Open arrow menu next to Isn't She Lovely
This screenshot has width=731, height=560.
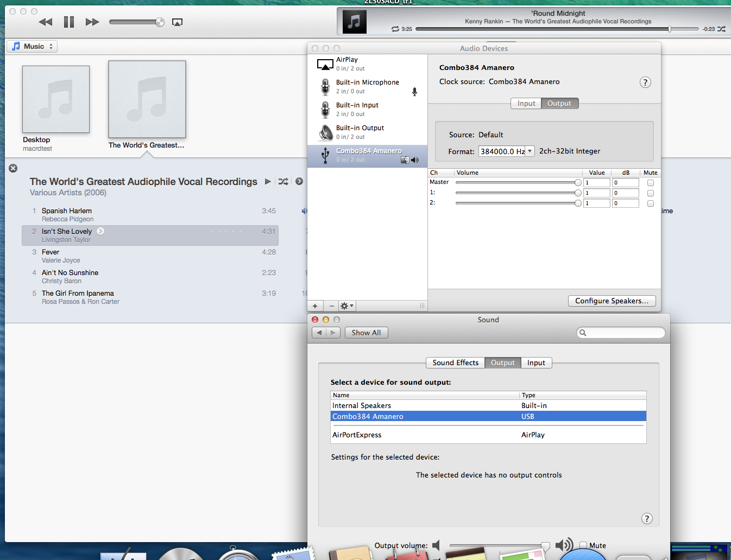(x=100, y=231)
